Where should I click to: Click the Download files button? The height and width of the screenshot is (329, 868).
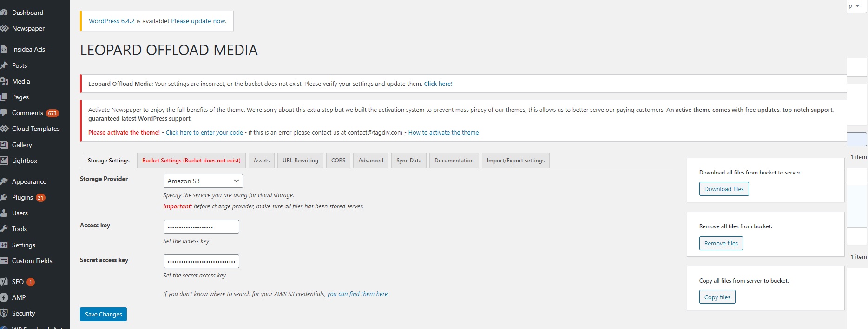pos(724,189)
